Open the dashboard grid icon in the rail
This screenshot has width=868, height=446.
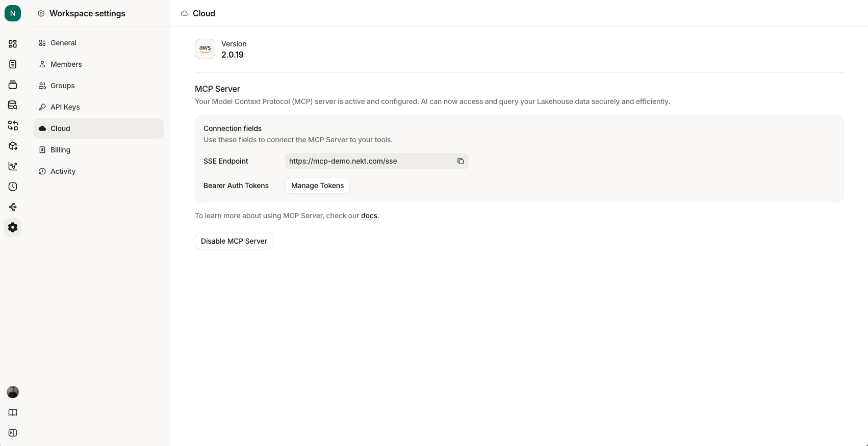[x=13, y=44]
